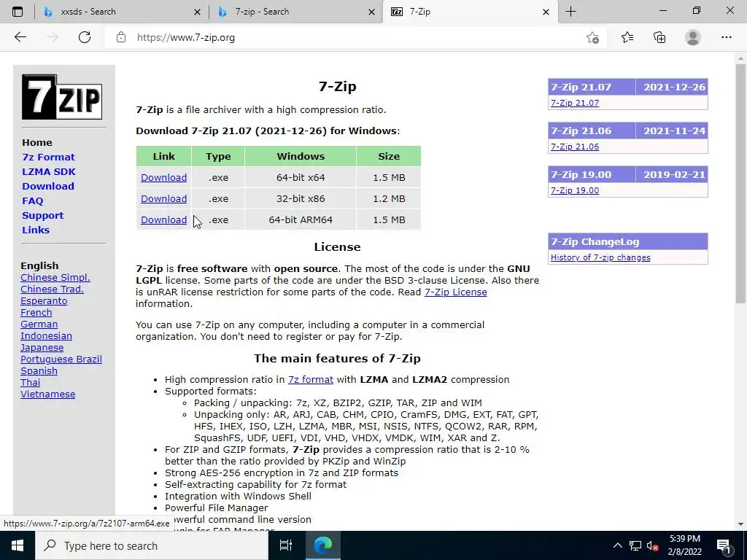Read the 7-Zip License link
The height and width of the screenshot is (560, 747).
pos(455,292)
